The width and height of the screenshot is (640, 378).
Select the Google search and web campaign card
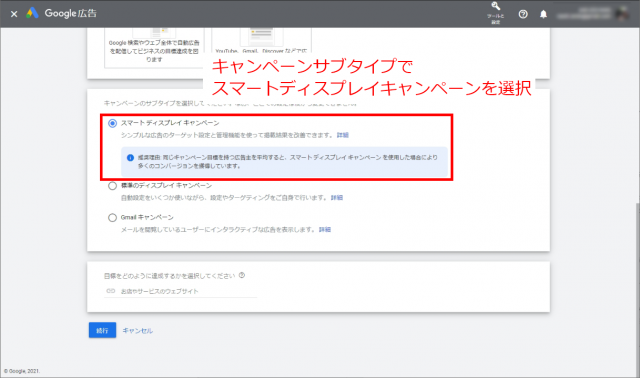click(154, 48)
